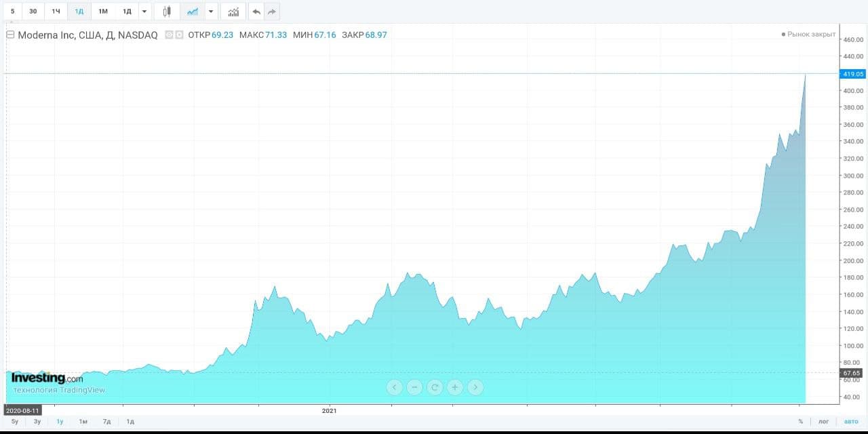Click the 40.00 price axis label
This screenshot has height=434, width=868.
coord(853,397)
